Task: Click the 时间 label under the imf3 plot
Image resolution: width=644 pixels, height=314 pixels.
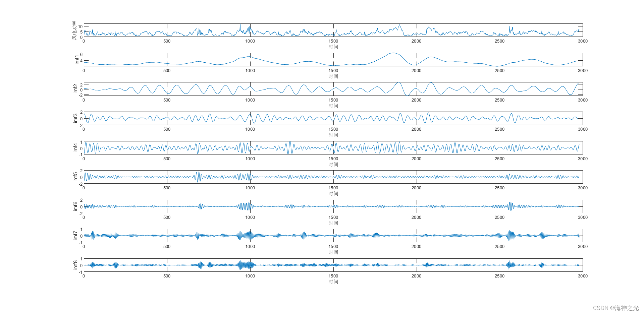Action: tap(333, 135)
